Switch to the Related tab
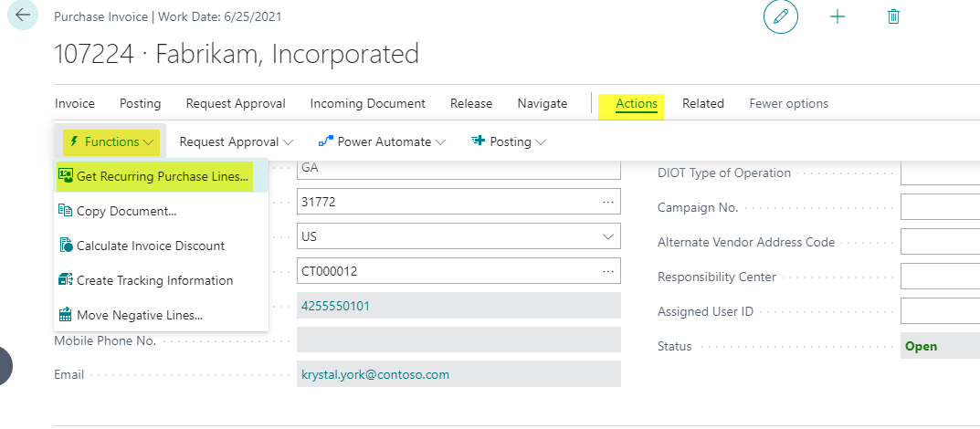 [703, 104]
